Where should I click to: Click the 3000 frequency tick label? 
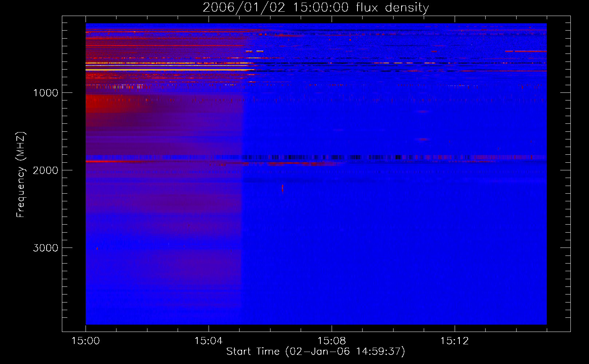click(x=46, y=248)
